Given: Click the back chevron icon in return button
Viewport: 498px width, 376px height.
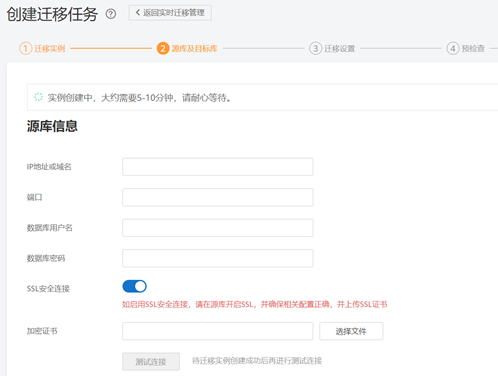Looking at the screenshot, I should pyautogui.click(x=138, y=13).
